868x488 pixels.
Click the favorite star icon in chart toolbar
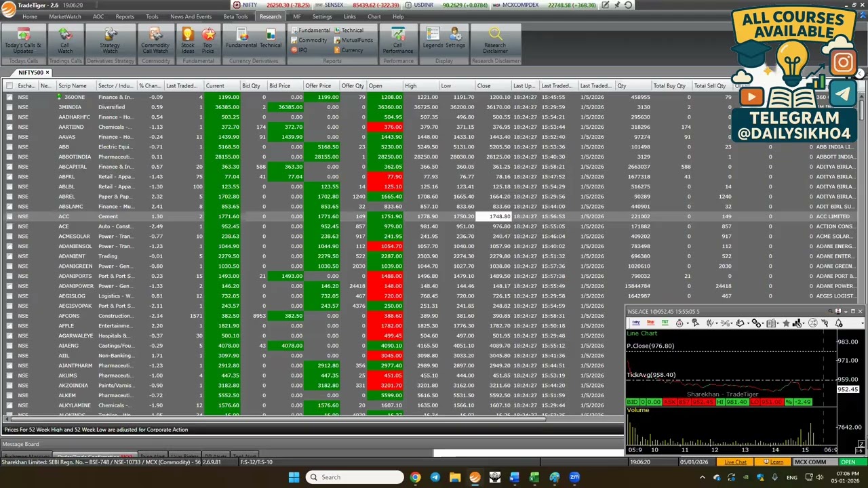[786, 323]
